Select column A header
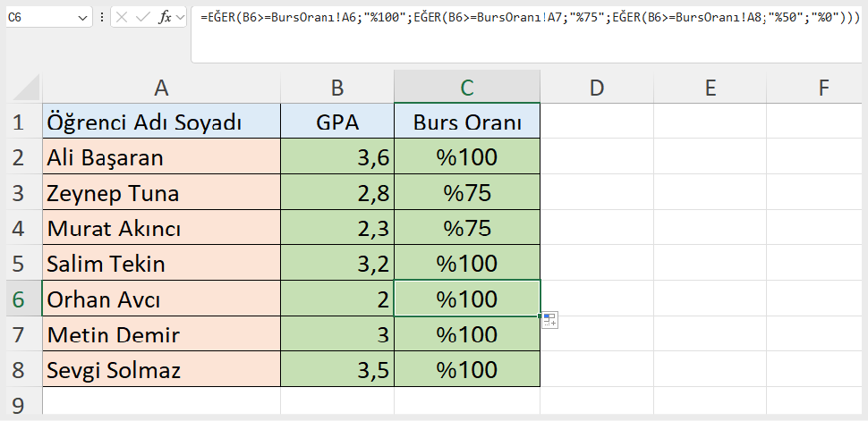 (162, 88)
